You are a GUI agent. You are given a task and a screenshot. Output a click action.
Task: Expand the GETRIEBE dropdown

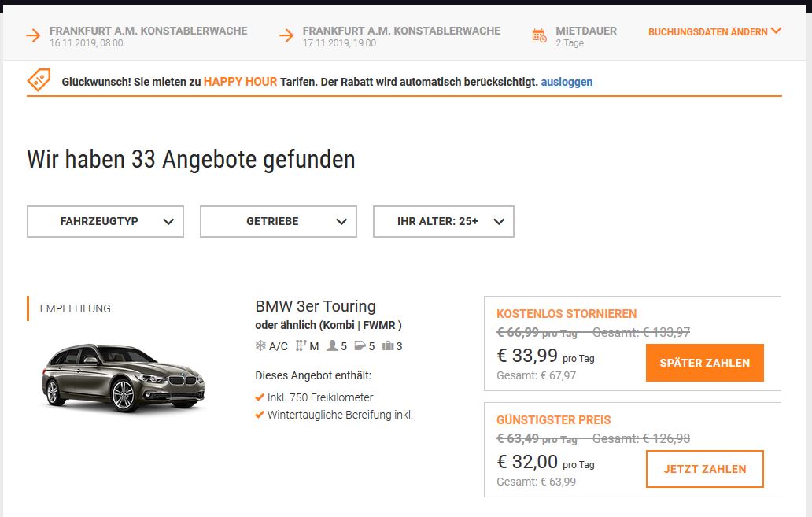pyautogui.click(x=278, y=221)
